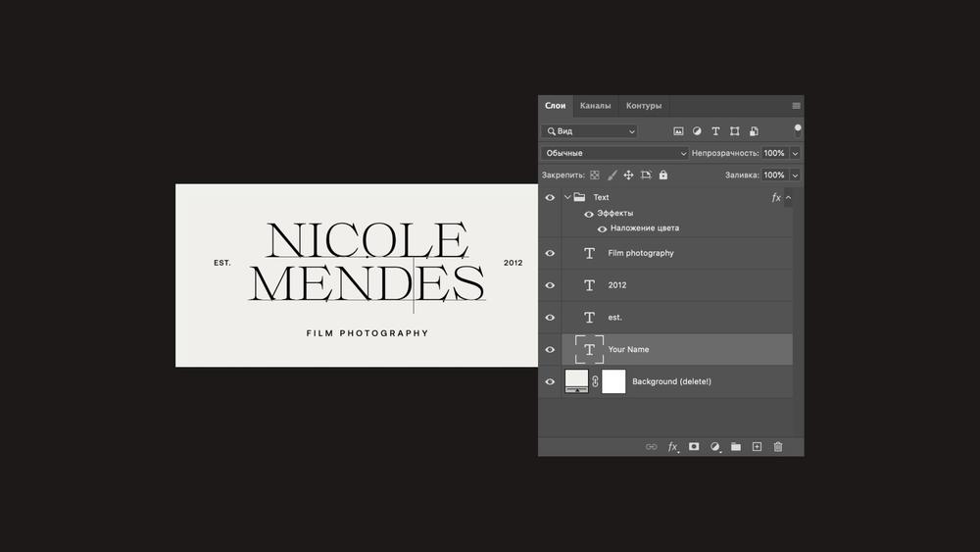Add a layer mask from bottom bar

(694, 447)
